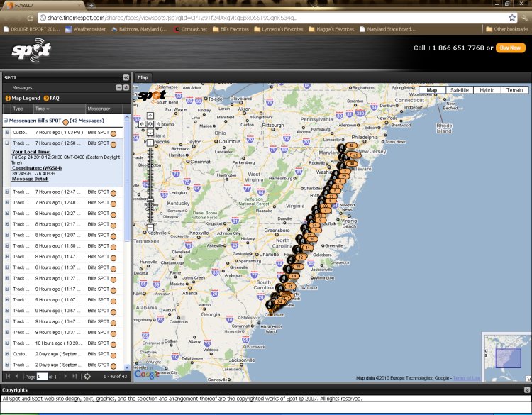Sort messages by the Time column
This screenshot has width=532, height=415.
click(x=59, y=109)
